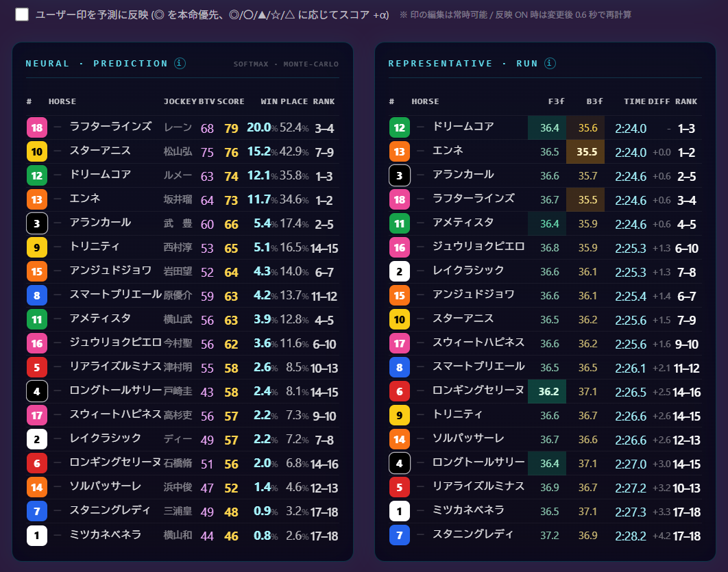Select score 79 of ラフターラインズ
Viewport: 728px width, 572px height.
[231, 128]
